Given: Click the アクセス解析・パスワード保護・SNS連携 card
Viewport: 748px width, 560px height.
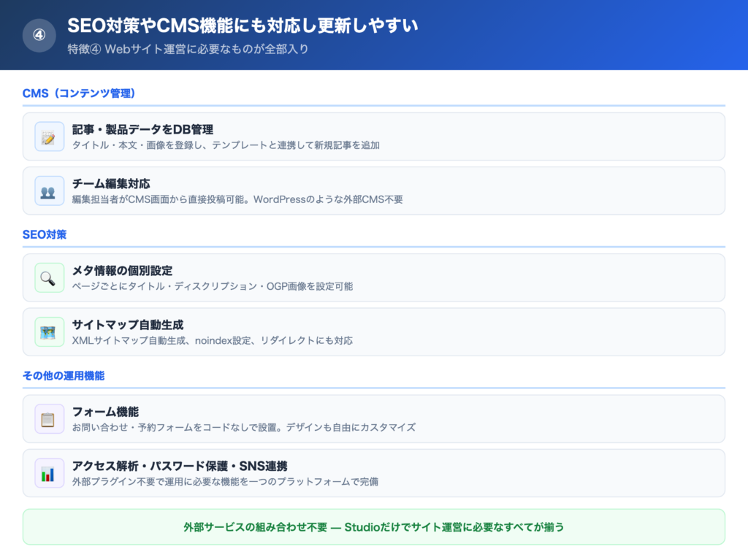Looking at the screenshot, I should click(374, 472).
